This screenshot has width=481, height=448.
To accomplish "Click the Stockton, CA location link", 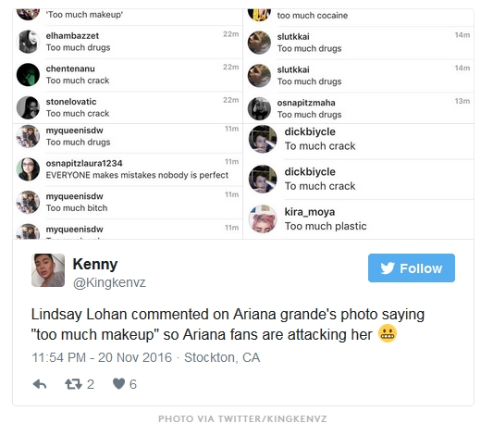I will pos(222,357).
